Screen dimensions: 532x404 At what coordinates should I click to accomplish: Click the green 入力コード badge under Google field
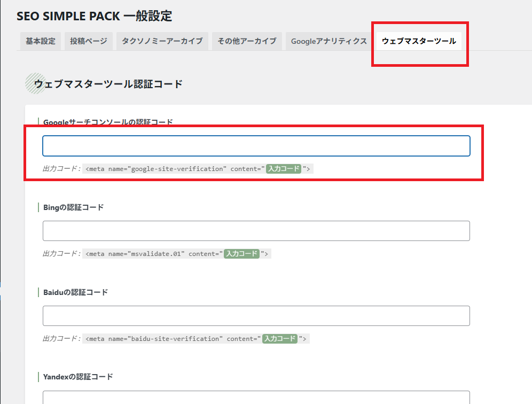(284, 169)
